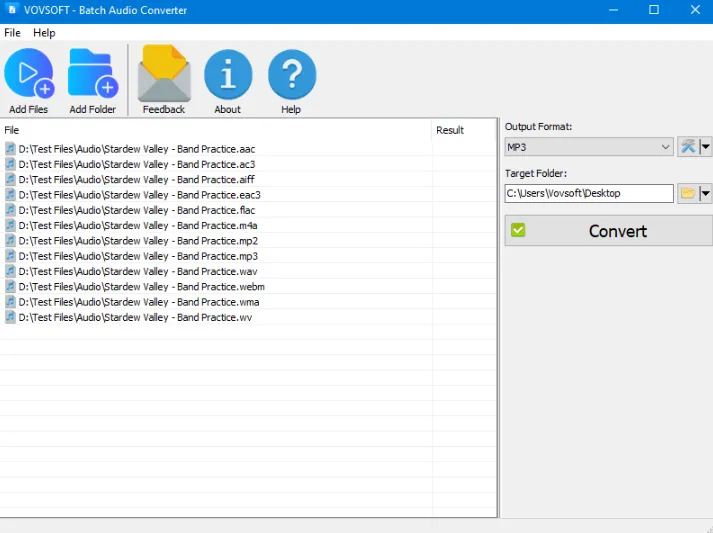
Task: Close the Batch Audio Converter window
Action: tap(695, 10)
